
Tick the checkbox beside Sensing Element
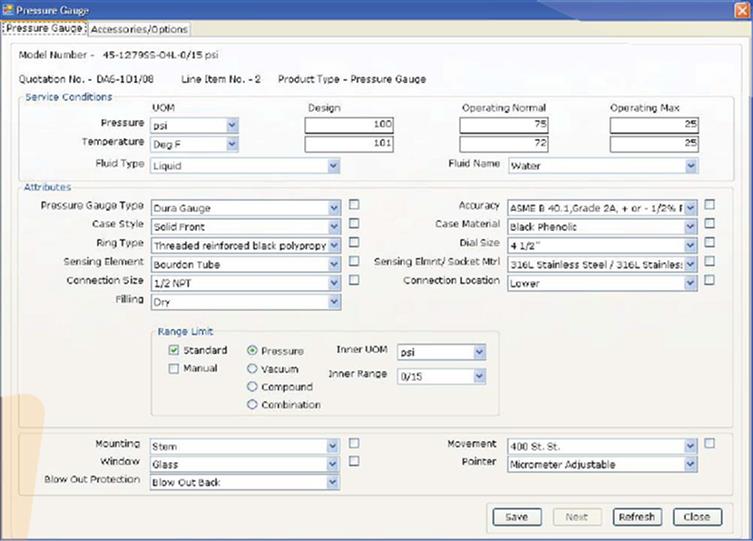click(354, 261)
